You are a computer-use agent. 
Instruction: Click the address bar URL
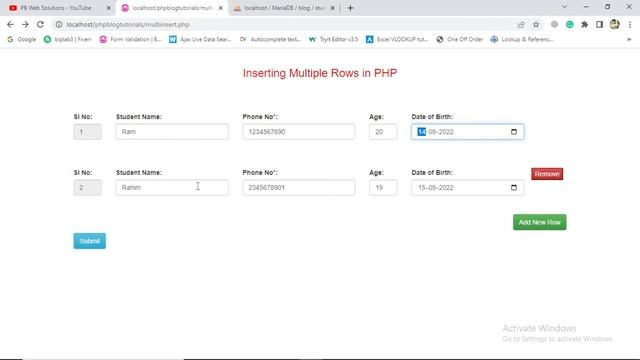(x=128, y=24)
